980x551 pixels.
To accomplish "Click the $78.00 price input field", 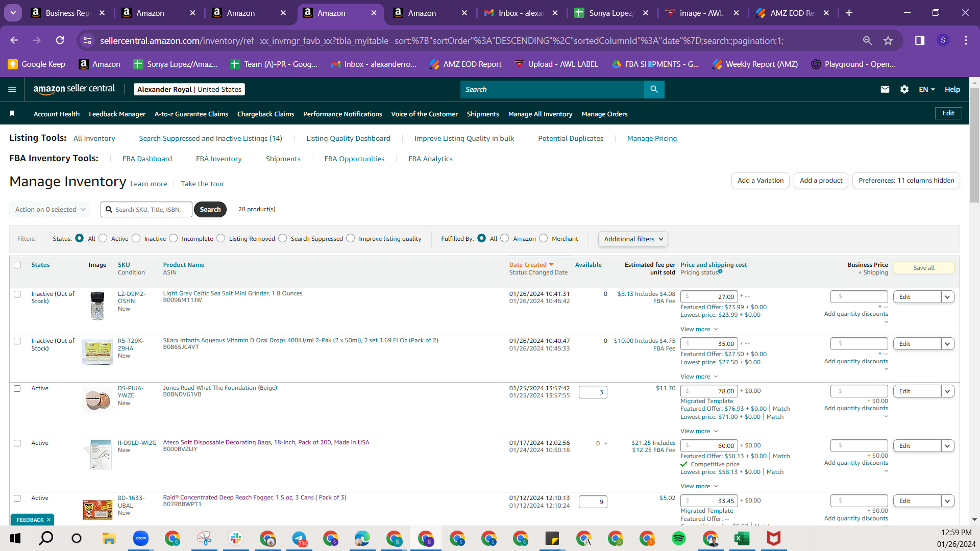I will click(x=709, y=391).
